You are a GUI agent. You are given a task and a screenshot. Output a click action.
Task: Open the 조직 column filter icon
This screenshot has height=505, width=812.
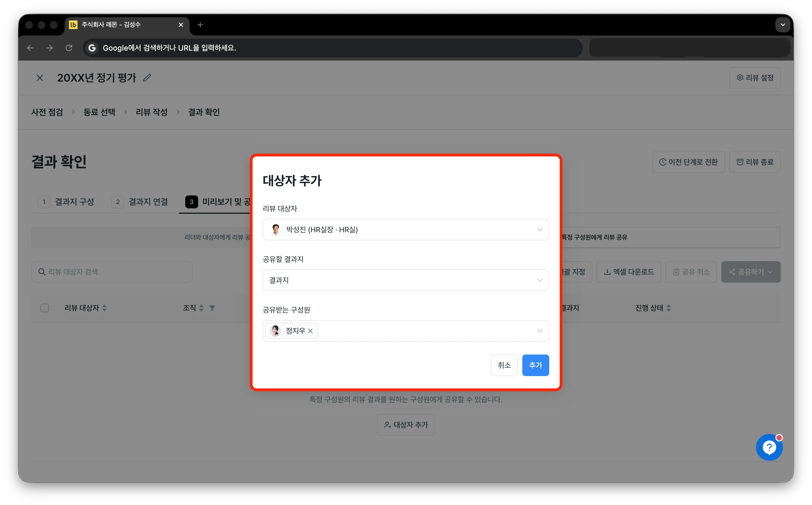pos(212,308)
